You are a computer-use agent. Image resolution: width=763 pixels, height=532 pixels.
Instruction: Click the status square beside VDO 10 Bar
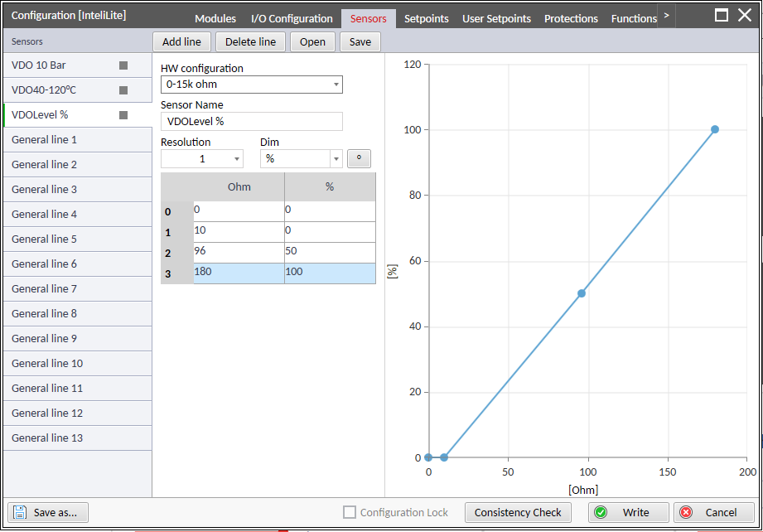point(123,65)
